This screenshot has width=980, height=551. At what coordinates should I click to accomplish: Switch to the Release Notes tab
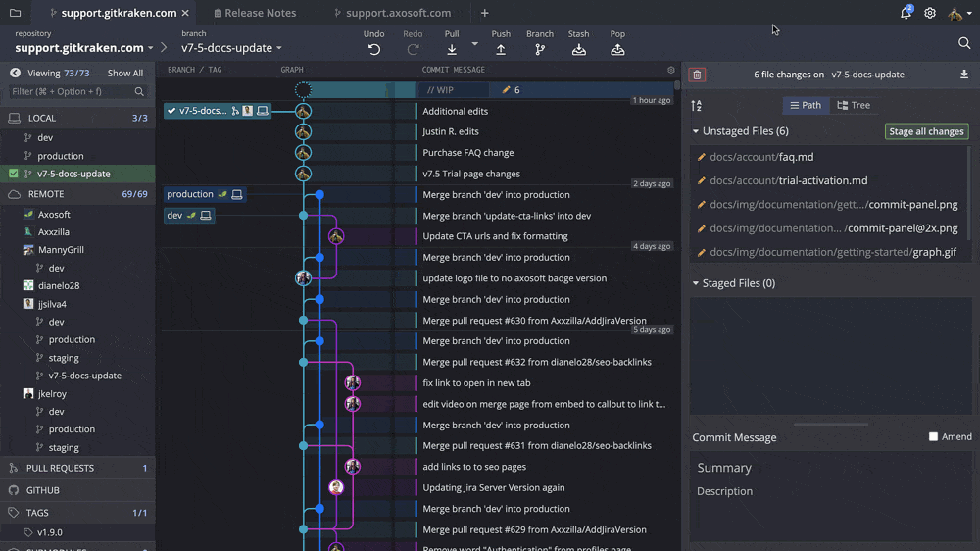click(x=260, y=14)
